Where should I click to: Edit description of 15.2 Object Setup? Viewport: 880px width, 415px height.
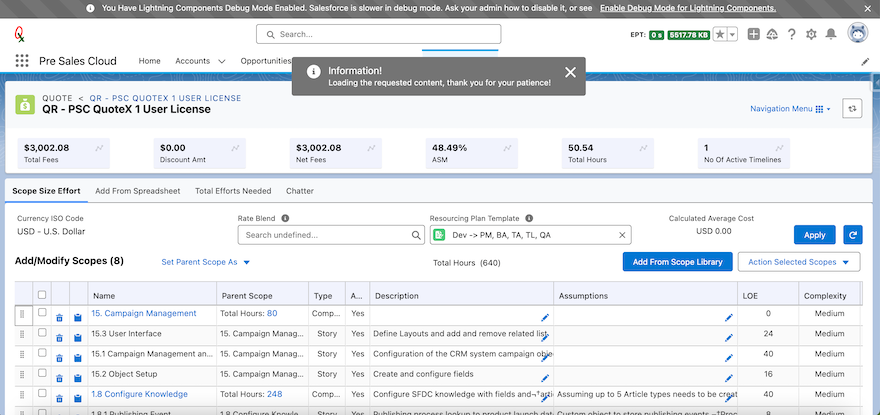pyautogui.click(x=544, y=378)
